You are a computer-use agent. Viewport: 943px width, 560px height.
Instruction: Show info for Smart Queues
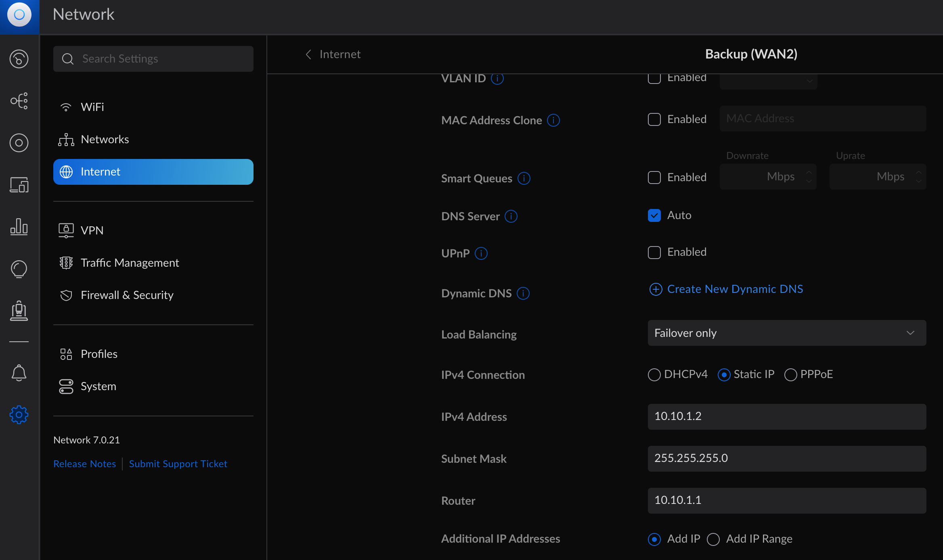point(524,178)
